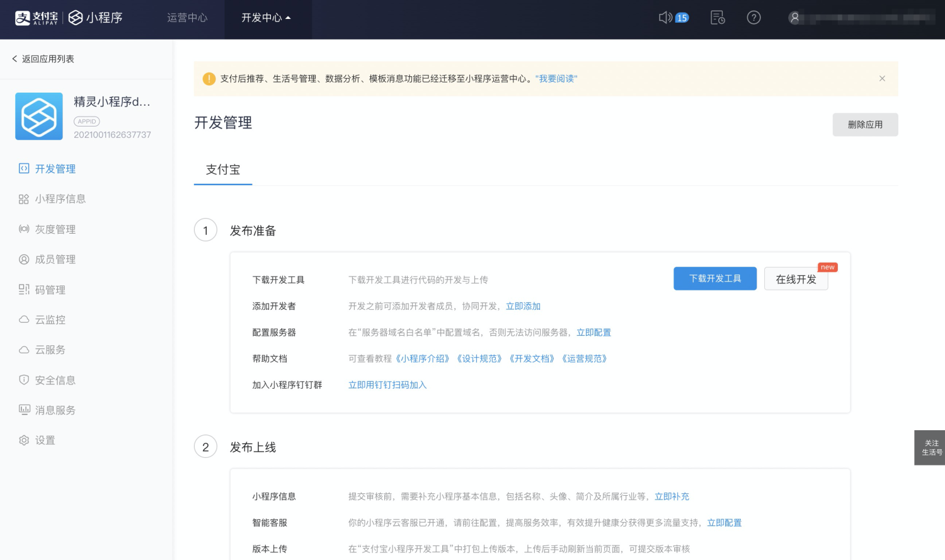Screen dimensions: 945x560
Task: Click the Alipay logo in header
Action: click(x=36, y=18)
